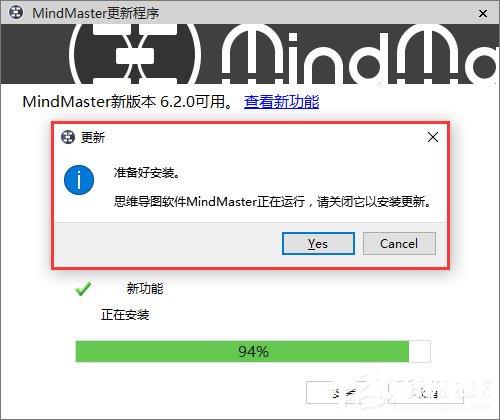
Task: Click the small icon beside the 更新 dialog title
Action: [68, 137]
